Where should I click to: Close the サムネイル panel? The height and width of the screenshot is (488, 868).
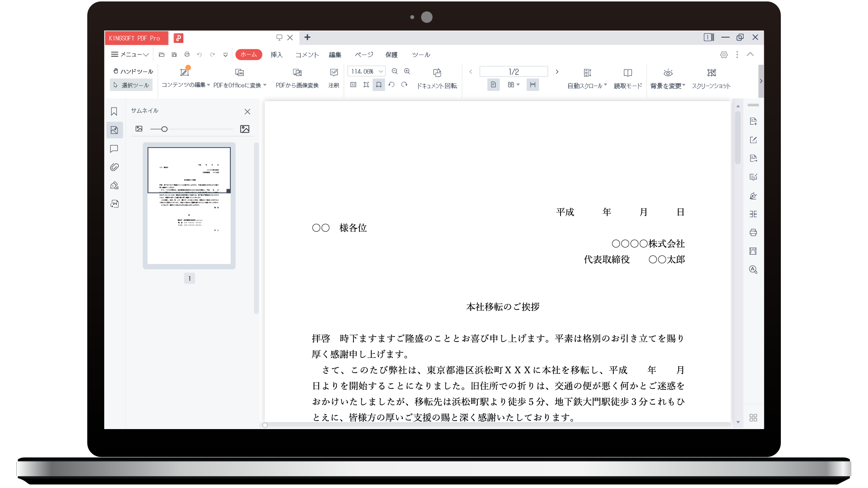[247, 112]
